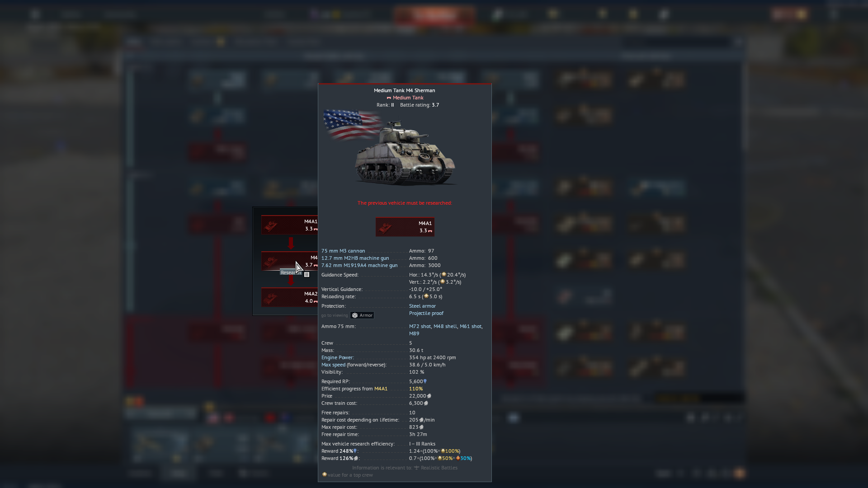Click the Engine Power stat link
868x488 pixels.
(337, 357)
